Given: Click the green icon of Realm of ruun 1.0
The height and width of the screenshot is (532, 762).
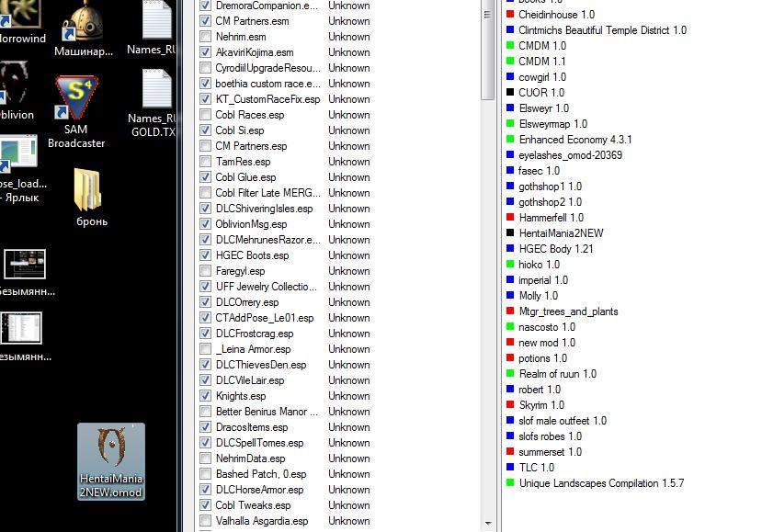Looking at the screenshot, I should tap(510, 373).
